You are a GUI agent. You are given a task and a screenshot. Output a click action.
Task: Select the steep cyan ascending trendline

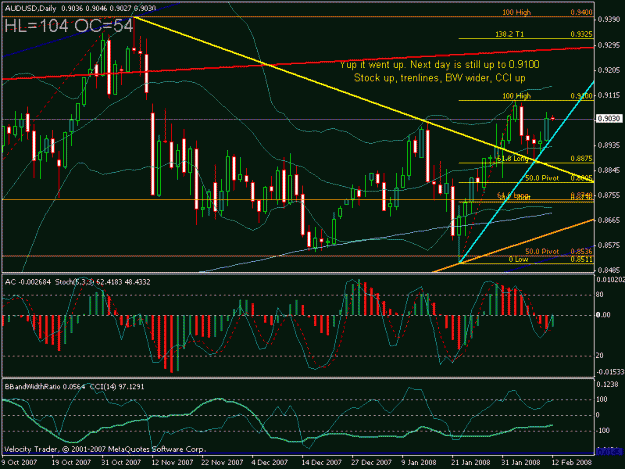(x=526, y=172)
